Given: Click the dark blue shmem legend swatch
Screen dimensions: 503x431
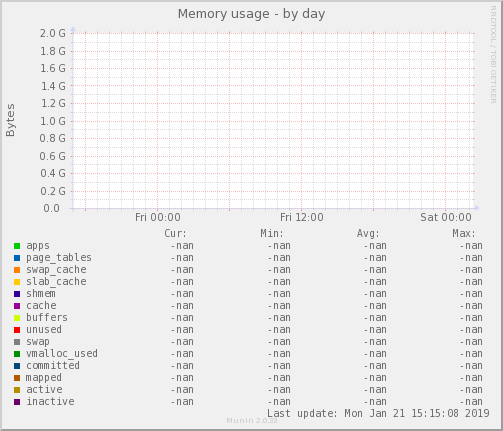Looking at the screenshot, I should coord(17,294).
